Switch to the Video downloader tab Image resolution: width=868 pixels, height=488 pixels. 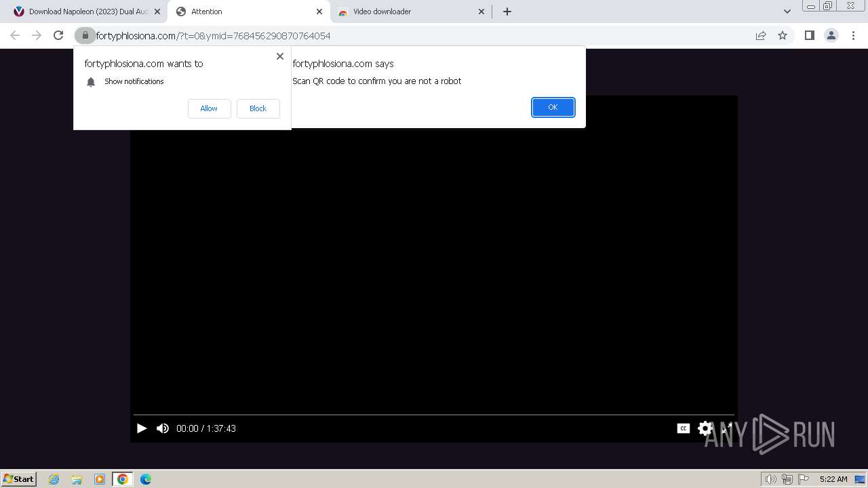click(410, 12)
